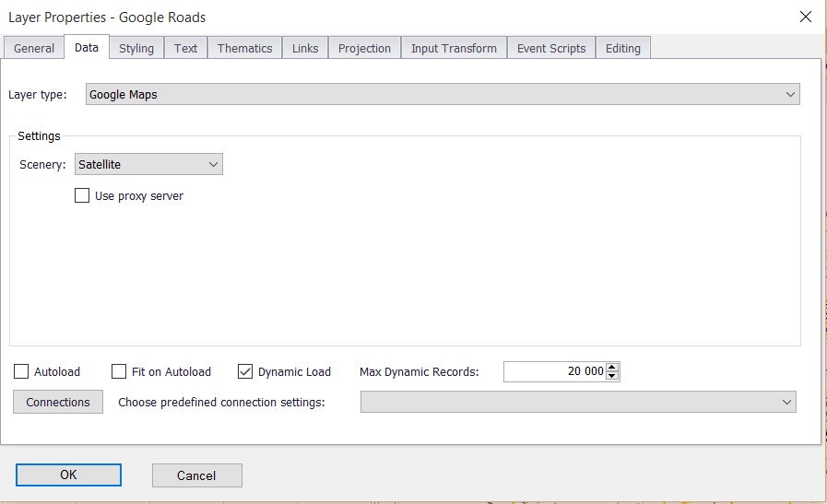This screenshot has width=827, height=504.
Task: Enable Fit on Autoload option
Action: click(119, 371)
